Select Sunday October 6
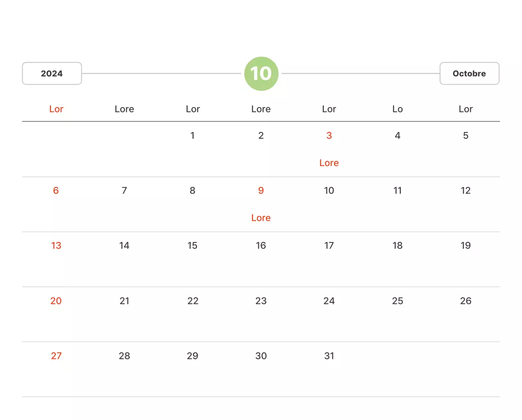 (56, 191)
